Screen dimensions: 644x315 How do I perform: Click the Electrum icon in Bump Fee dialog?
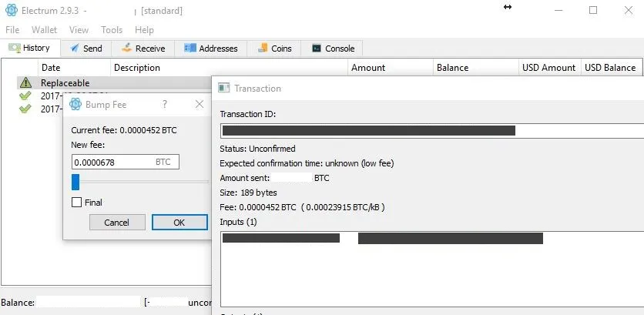(75, 104)
